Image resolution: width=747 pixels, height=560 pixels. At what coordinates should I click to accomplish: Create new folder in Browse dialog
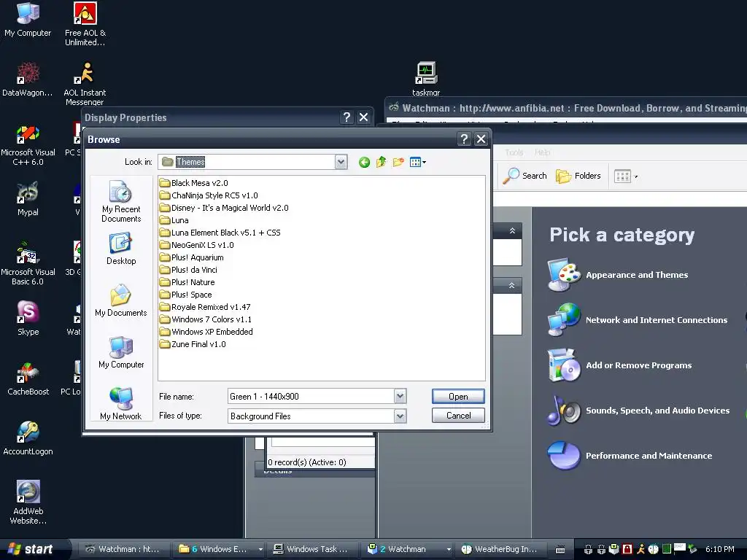coord(398,163)
